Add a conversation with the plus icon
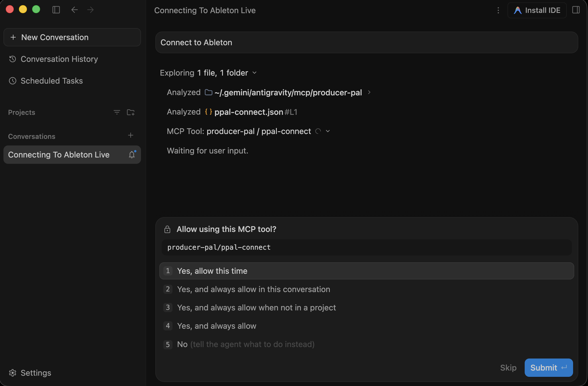This screenshot has height=386, width=588. point(131,135)
